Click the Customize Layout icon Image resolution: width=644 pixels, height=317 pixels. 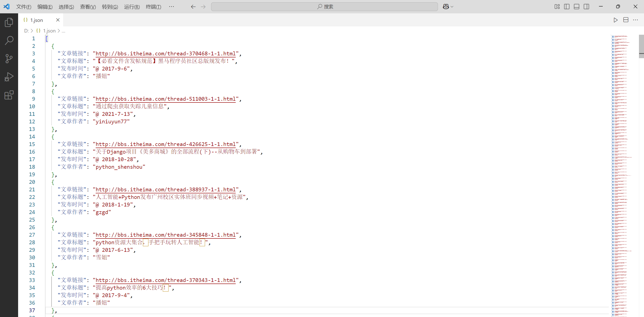(557, 7)
